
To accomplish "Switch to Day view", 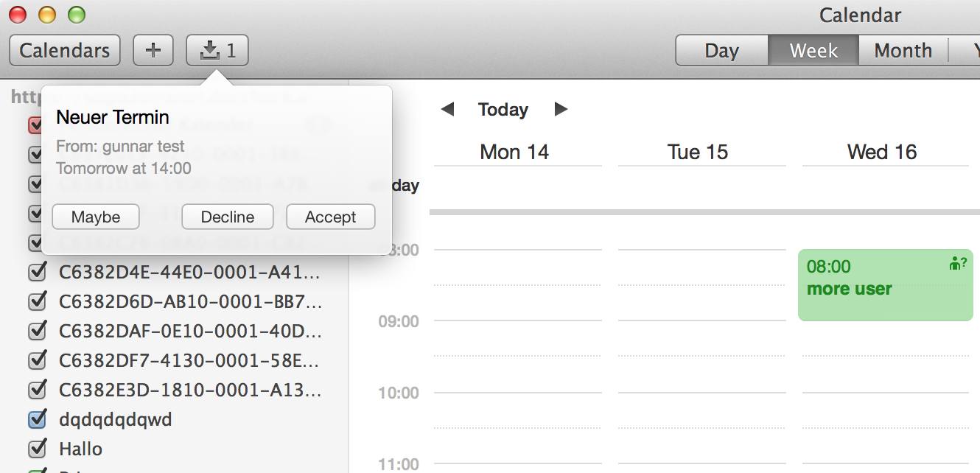I will tap(721, 51).
